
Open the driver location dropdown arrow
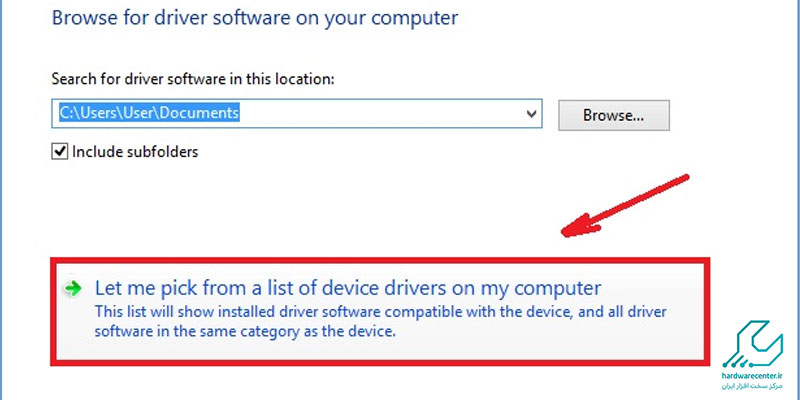pyautogui.click(x=531, y=113)
